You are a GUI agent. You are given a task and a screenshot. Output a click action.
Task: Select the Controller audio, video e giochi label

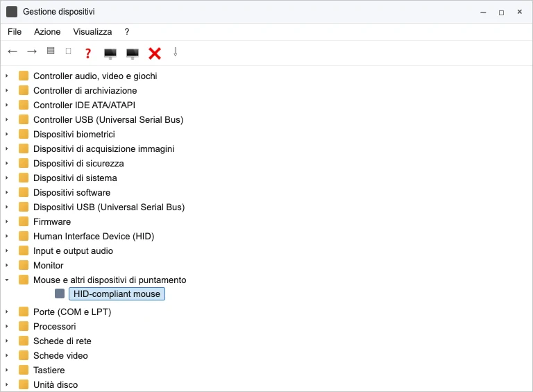[x=95, y=76]
